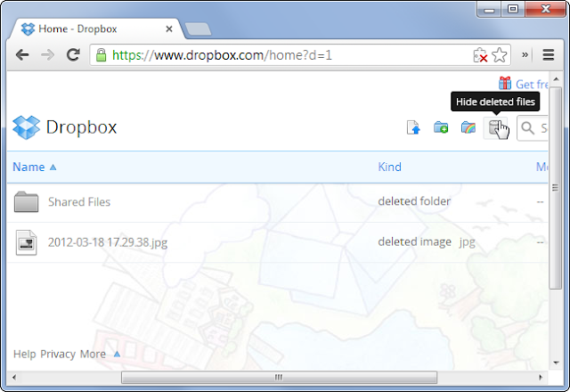Click the image file icon for 2012-03-18 17.29.38.jpg
The height and width of the screenshot is (392, 570).
tap(26, 242)
